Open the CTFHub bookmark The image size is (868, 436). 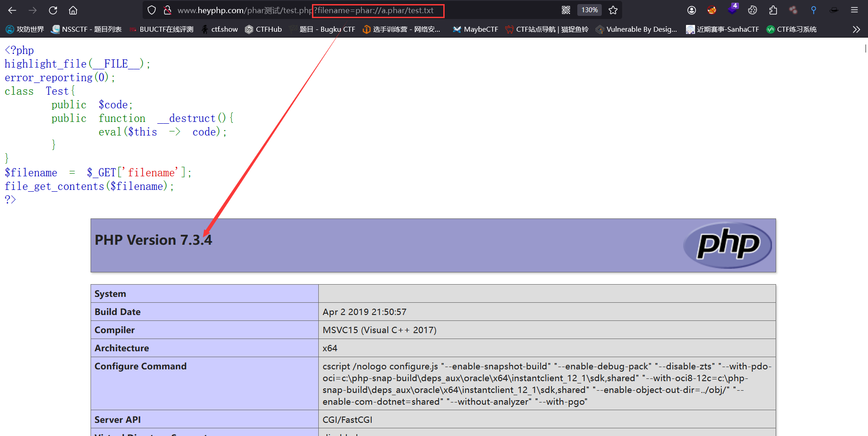[264, 29]
